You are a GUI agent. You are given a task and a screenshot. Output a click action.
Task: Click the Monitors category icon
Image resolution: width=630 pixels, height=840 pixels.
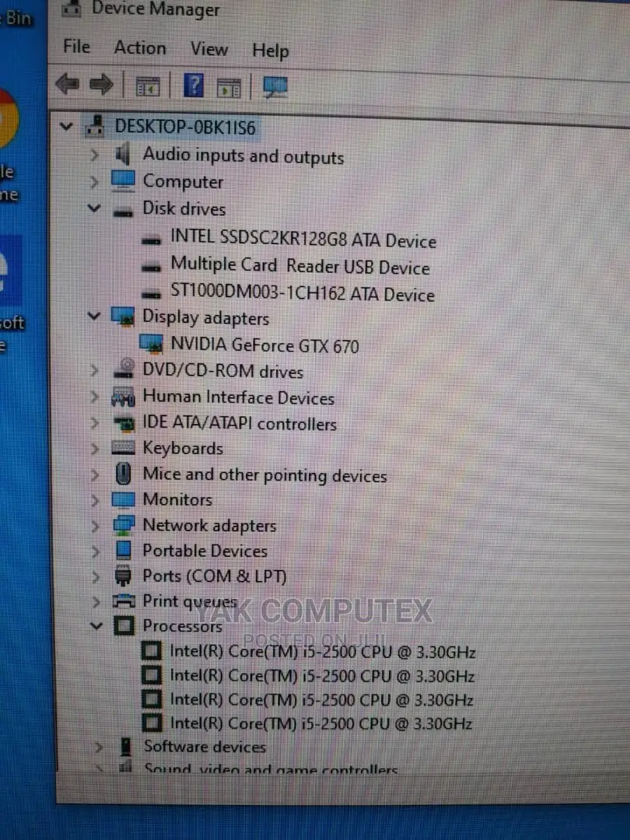click(123, 500)
